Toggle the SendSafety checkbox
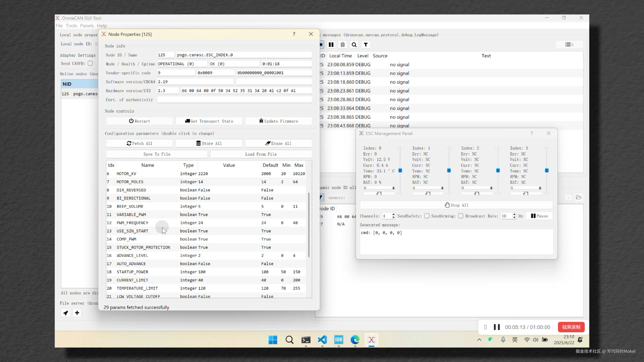 [x=427, y=216]
